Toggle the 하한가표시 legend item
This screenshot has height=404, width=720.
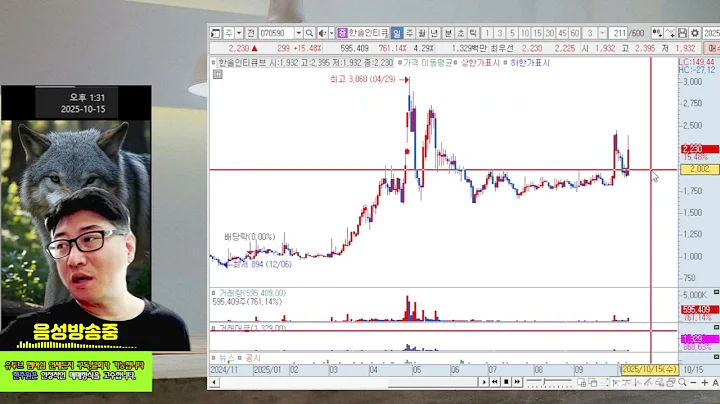click(x=530, y=63)
